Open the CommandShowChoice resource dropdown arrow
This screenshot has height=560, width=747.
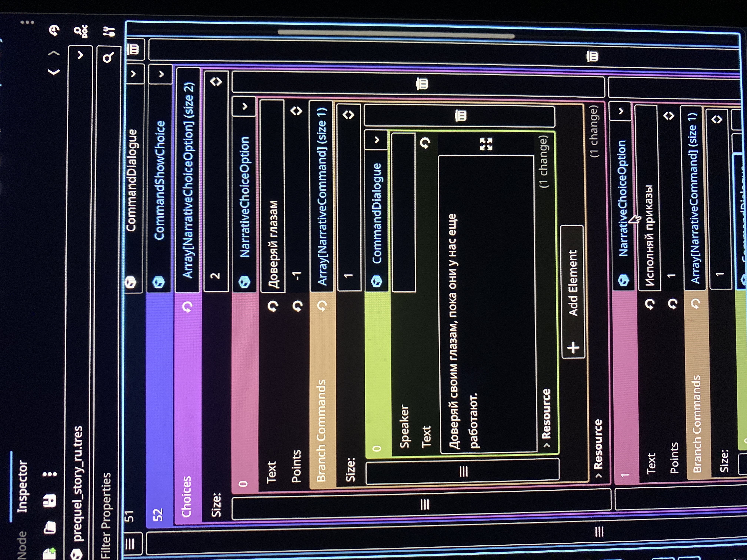pyautogui.click(x=161, y=74)
